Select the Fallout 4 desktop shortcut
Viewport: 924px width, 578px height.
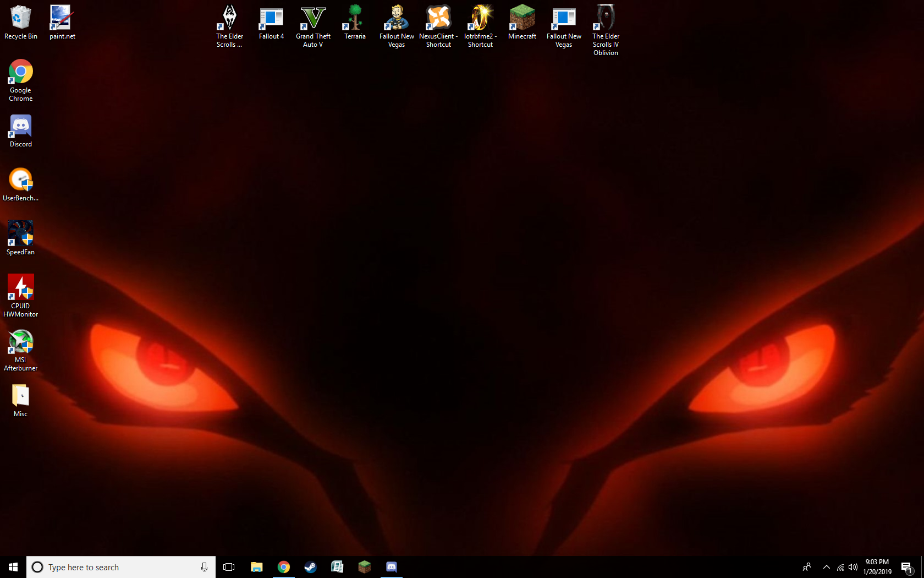(x=271, y=22)
